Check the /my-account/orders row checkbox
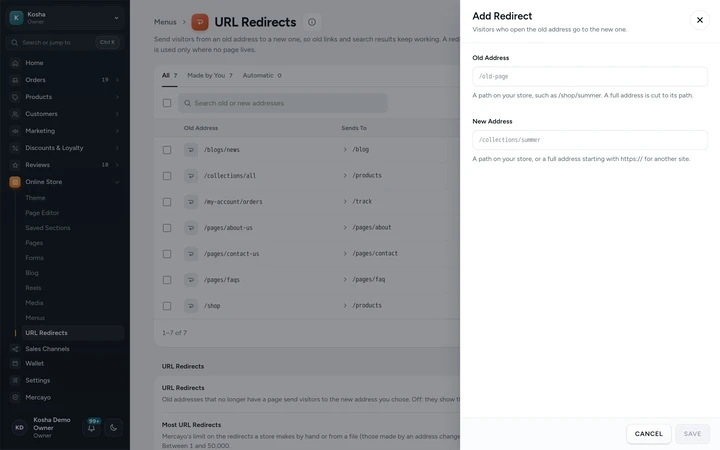720x450 pixels. click(x=167, y=202)
